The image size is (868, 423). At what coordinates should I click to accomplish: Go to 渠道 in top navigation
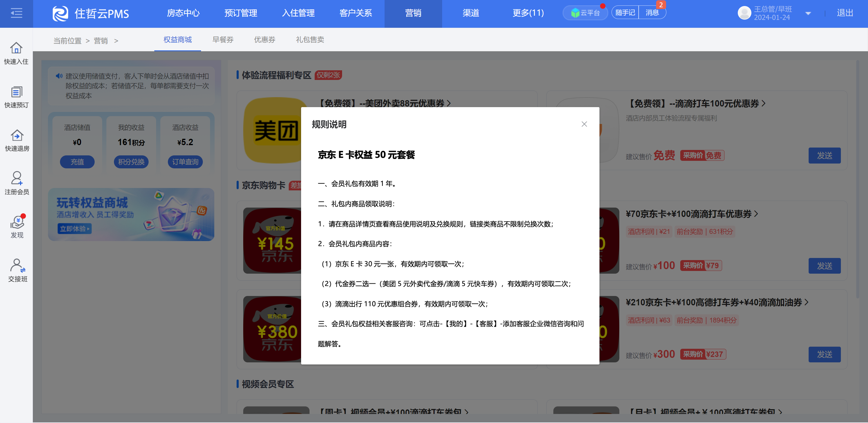coord(471,13)
